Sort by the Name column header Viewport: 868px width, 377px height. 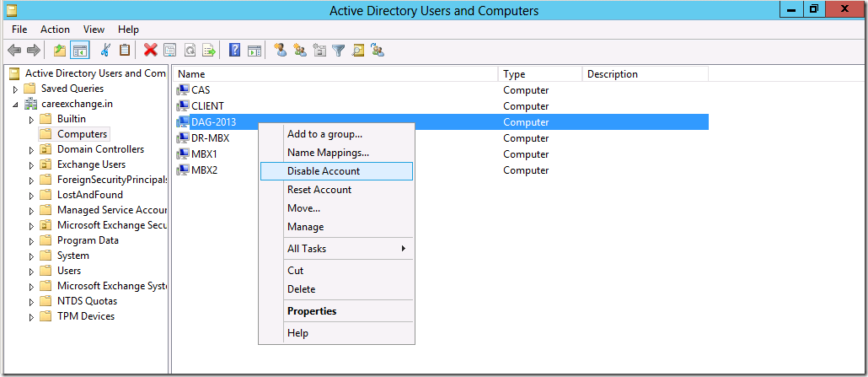pos(335,73)
